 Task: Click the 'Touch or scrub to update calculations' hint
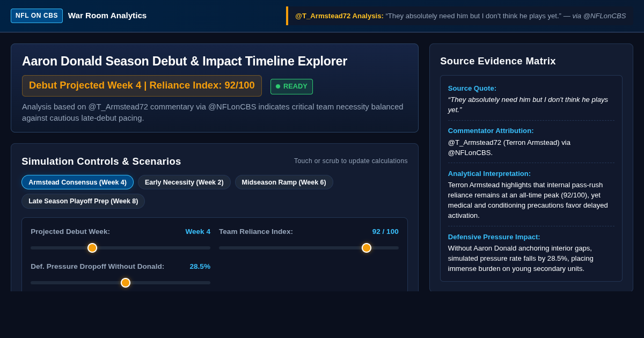351,161
